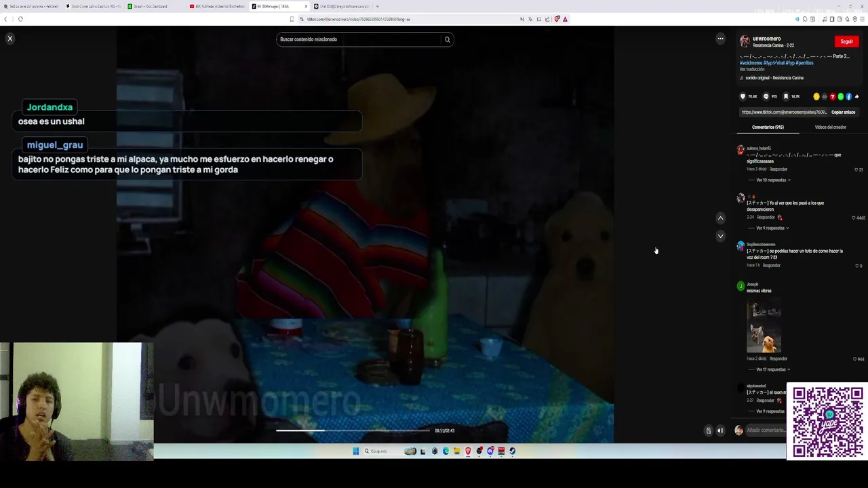
Task: Share video to WhatsApp
Action: [841, 96]
